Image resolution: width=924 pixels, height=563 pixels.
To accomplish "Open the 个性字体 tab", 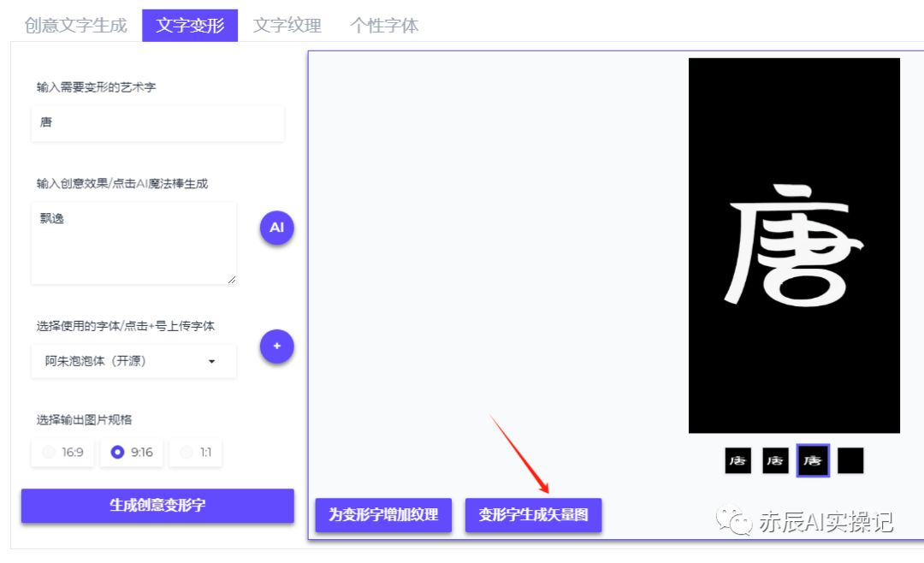I will point(384,26).
